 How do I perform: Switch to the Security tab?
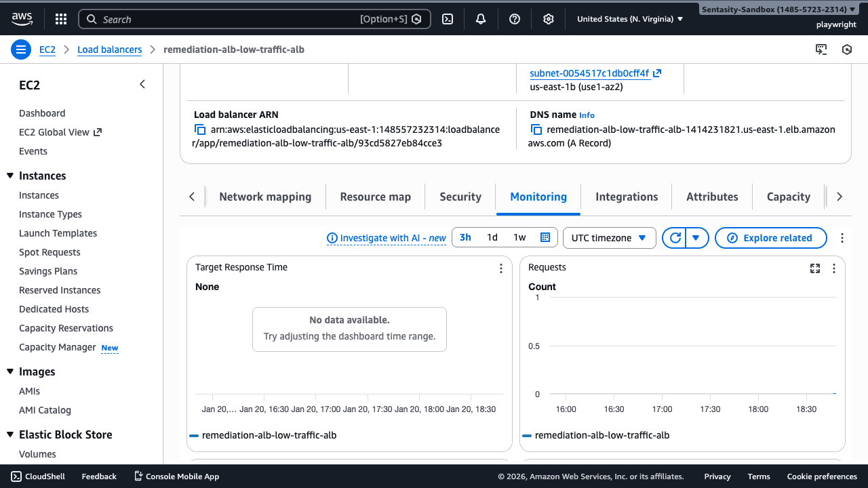pos(460,197)
